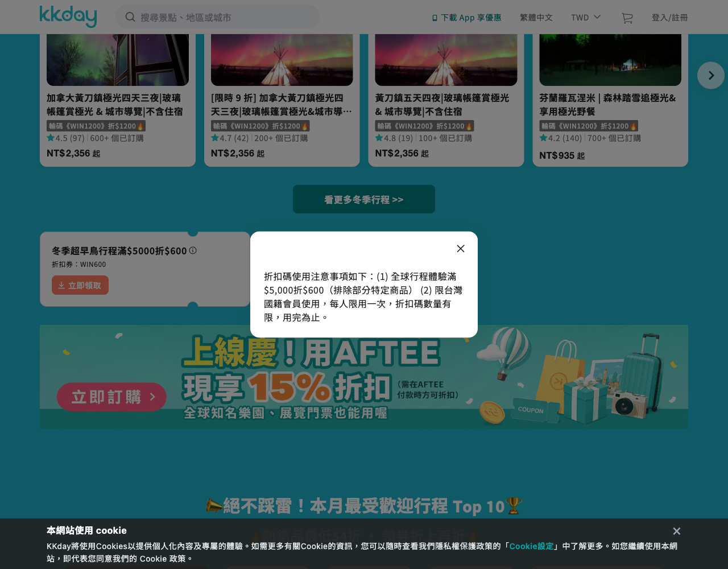Claim the coupon with 立即領取
Screen dimensions: 728x569
point(80,285)
